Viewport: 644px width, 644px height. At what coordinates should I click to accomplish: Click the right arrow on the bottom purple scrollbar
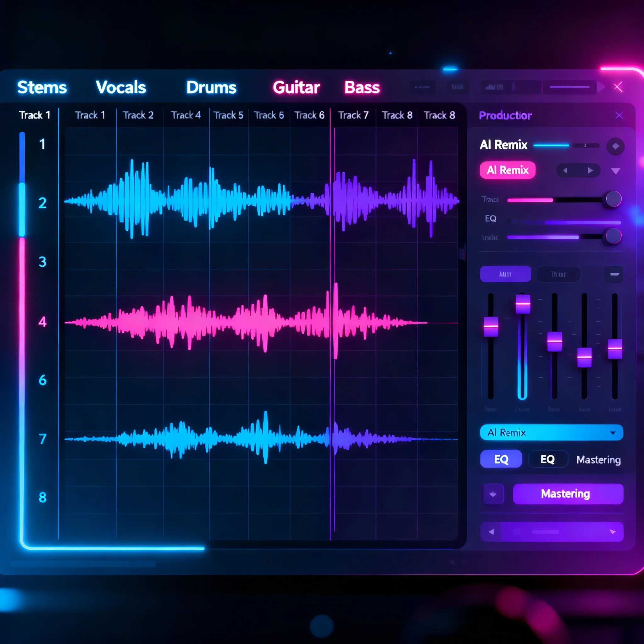(613, 532)
